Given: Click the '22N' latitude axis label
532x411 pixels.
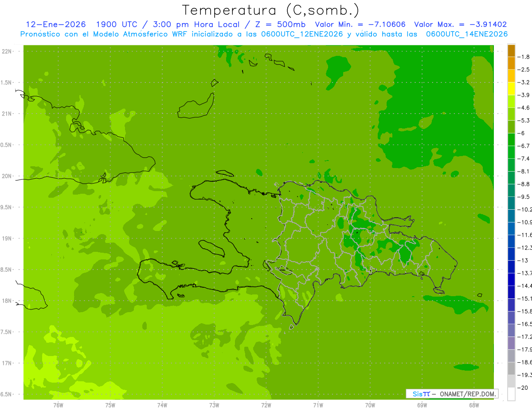Looking at the screenshot, I should point(7,51).
